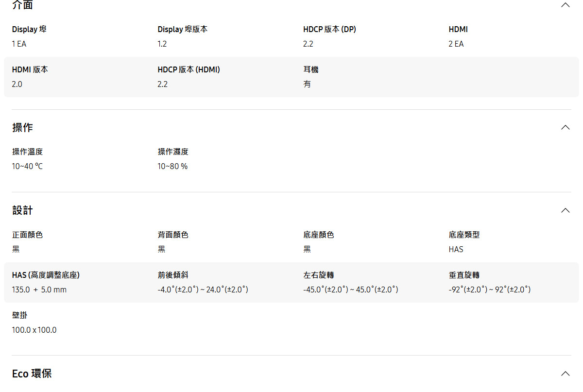The image size is (583, 392).
Task: Select the Display 埠版本 label
Action: (182, 29)
